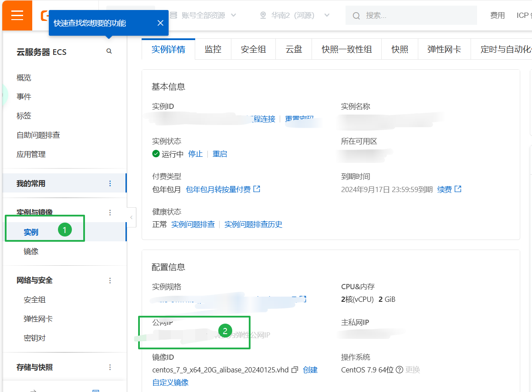The height and width of the screenshot is (392, 532).
Task: Switch to the 监控 tab
Action: [213, 49]
